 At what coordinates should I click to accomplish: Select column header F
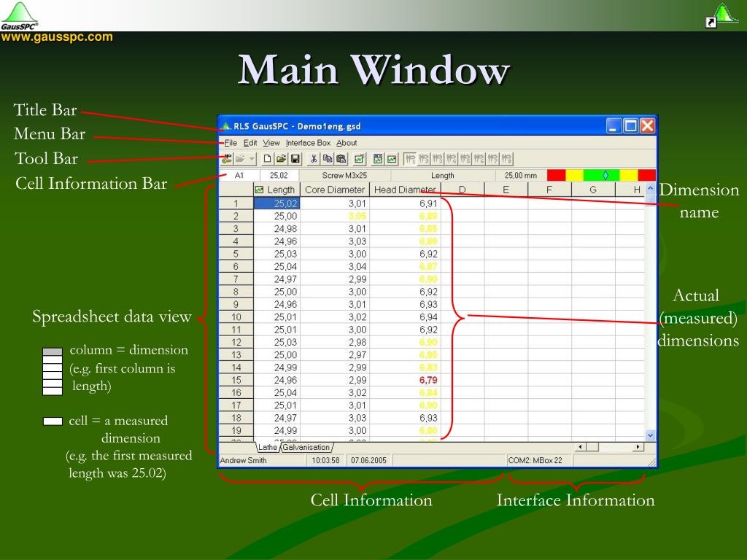[549, 190]
